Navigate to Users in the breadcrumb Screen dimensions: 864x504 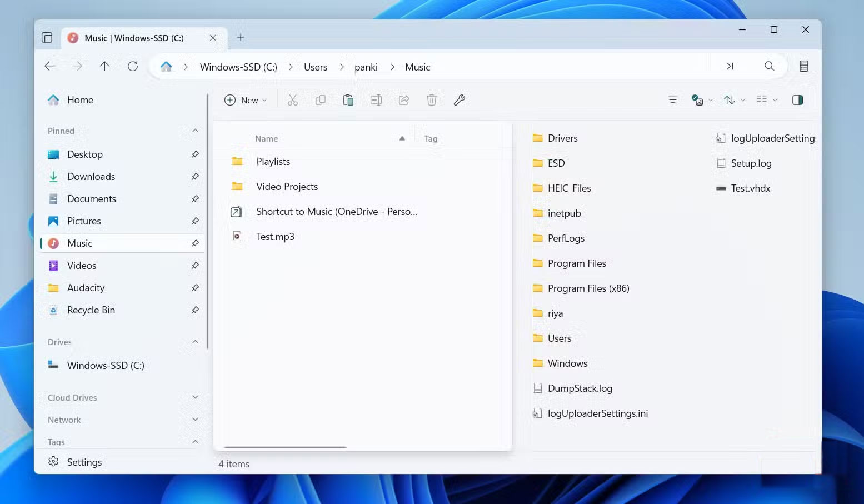pyautogui.click(x=315, y=67)
